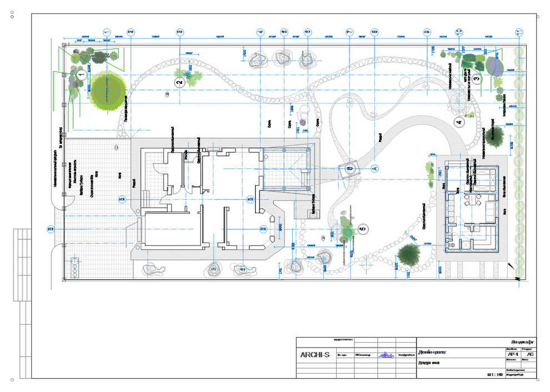The image size is (550, 392).
Task: Select the number 6 marker on the path
Action: point(350,168)
